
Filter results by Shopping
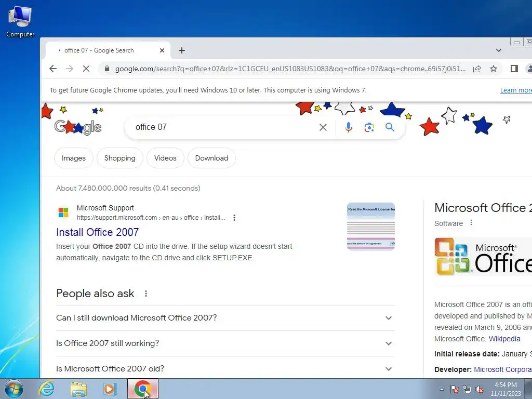pyautogui.click(x=120, y=158)
